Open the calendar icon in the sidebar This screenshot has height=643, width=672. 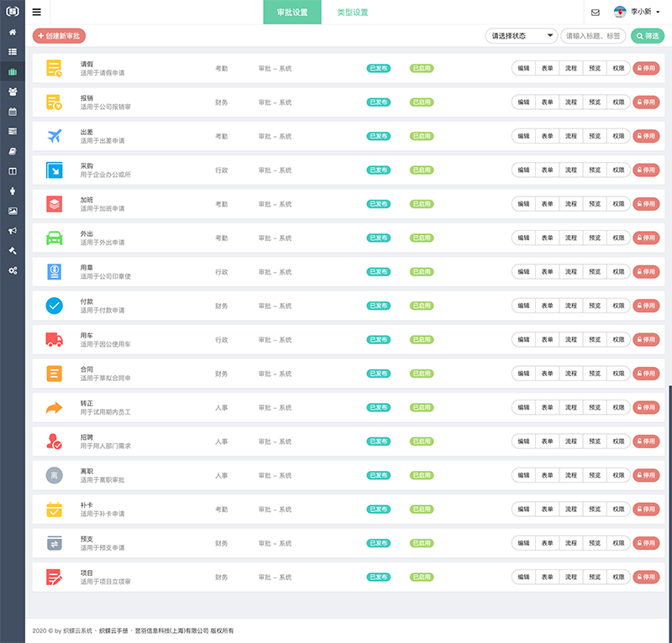[x=13, y=111]
